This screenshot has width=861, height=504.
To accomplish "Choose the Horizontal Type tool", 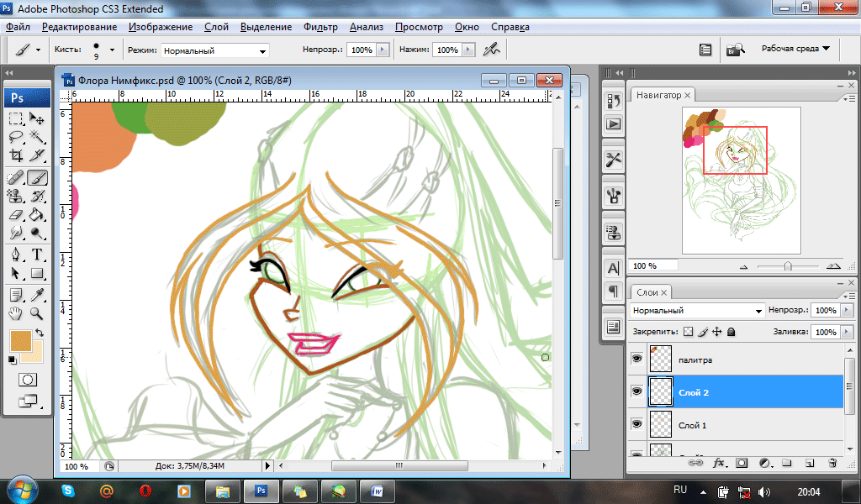I will (x=37, y=255).
